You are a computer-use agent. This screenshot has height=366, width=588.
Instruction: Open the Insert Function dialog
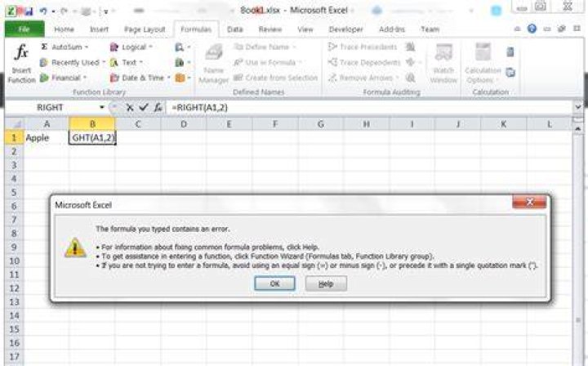click(x=21, y=63)
